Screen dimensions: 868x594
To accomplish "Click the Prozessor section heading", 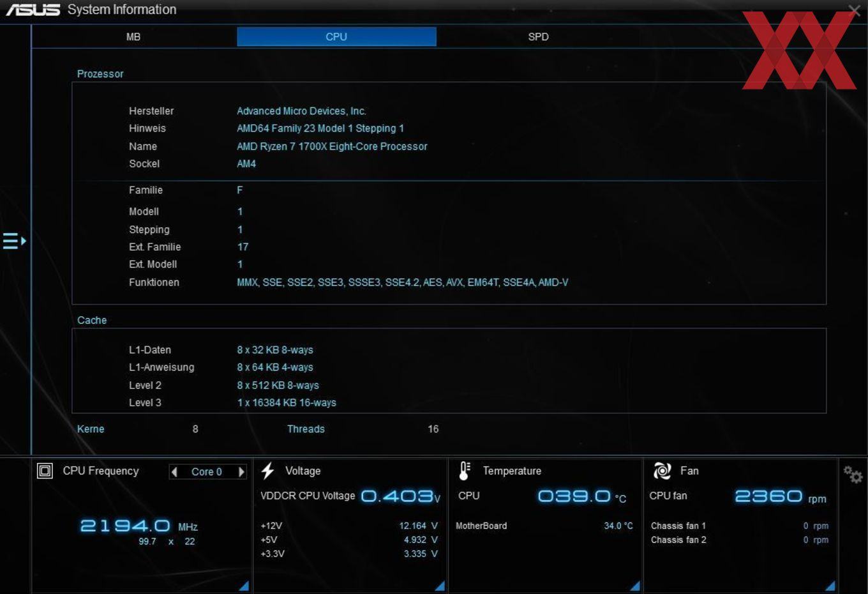I will pos(100,74).
